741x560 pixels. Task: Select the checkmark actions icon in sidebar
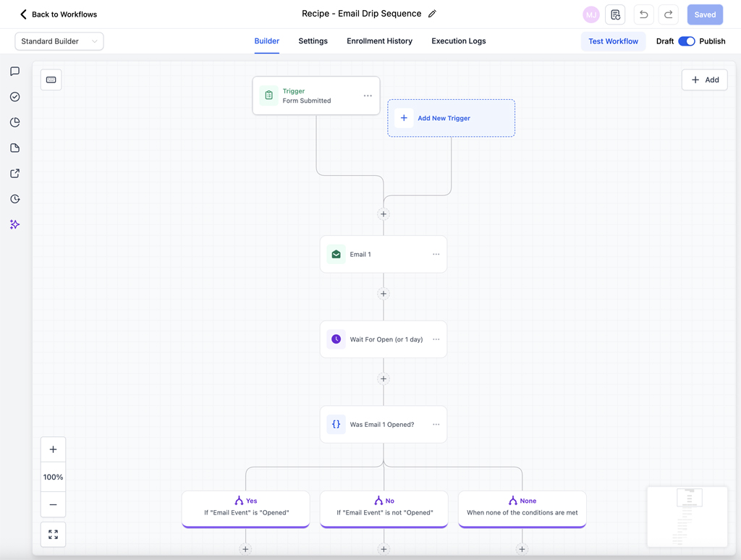tap(14, 96)
